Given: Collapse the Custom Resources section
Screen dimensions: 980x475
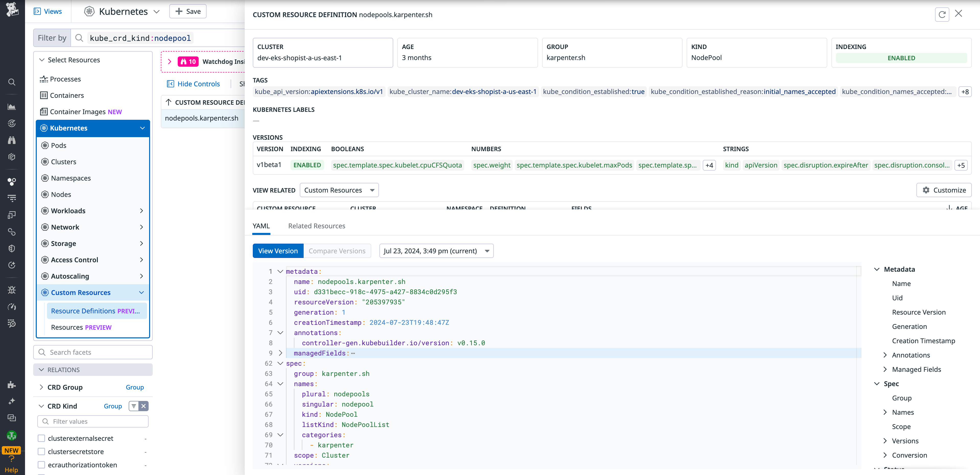Looking at the screenshot, I should [x=142, y=292].
